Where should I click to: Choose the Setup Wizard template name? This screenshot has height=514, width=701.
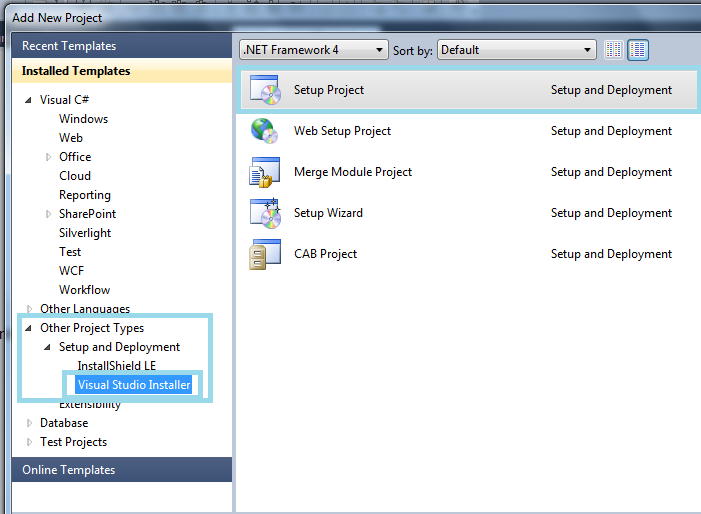329,213
